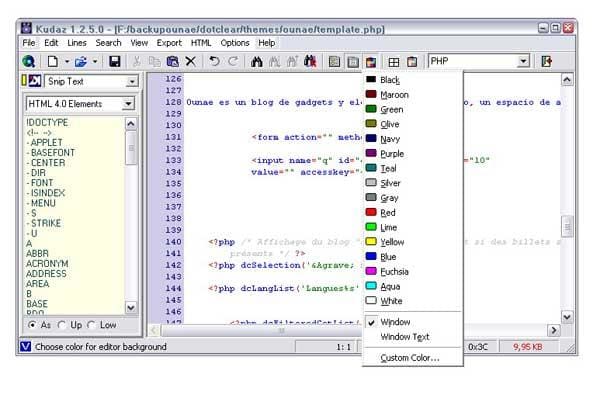Select !DOCTYPE in the elements list
The height and width of the screenshot is (412, 600).
[47, 122]
